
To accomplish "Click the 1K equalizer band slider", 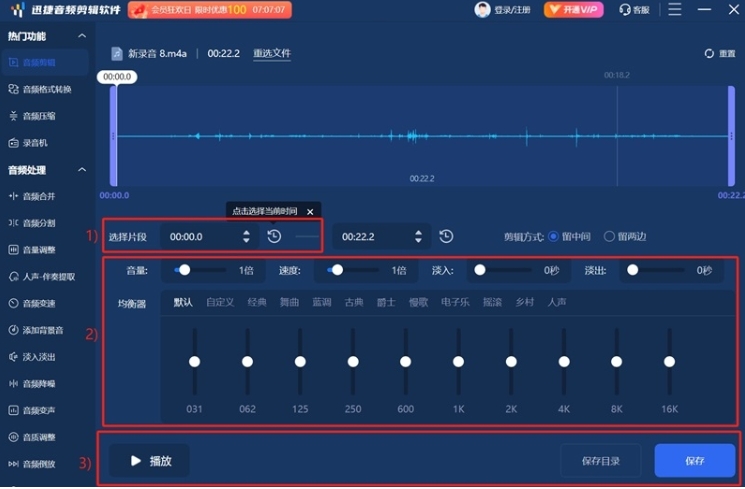I will 458,362.
